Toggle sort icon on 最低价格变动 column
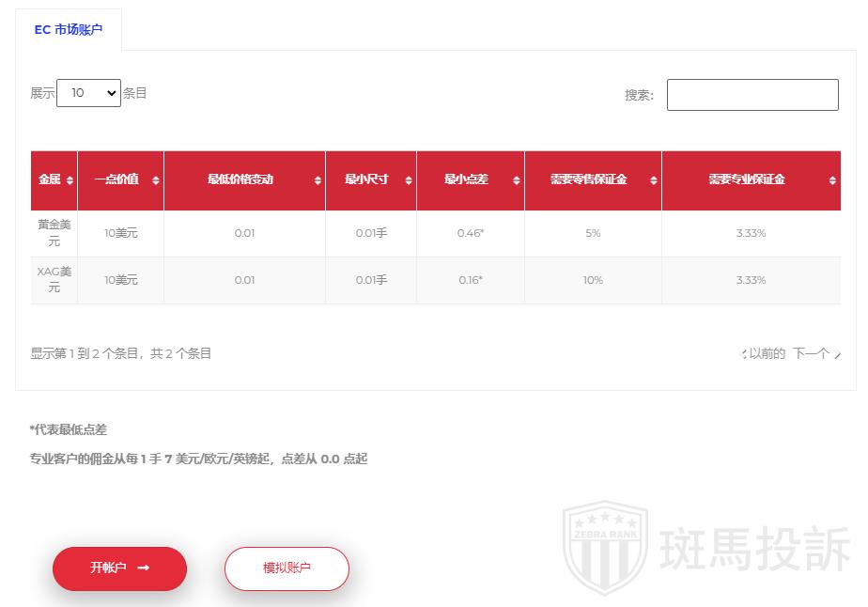 [x=318, y=180]
